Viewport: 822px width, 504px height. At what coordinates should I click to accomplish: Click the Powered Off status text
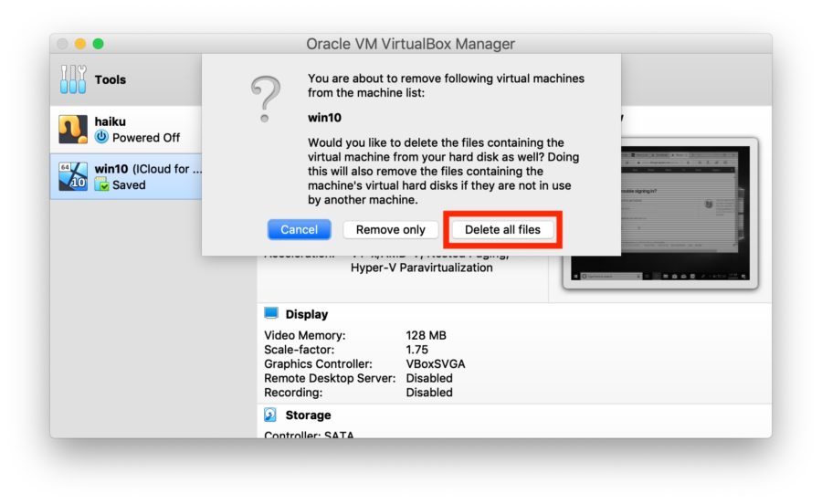(x=146, y=138)
